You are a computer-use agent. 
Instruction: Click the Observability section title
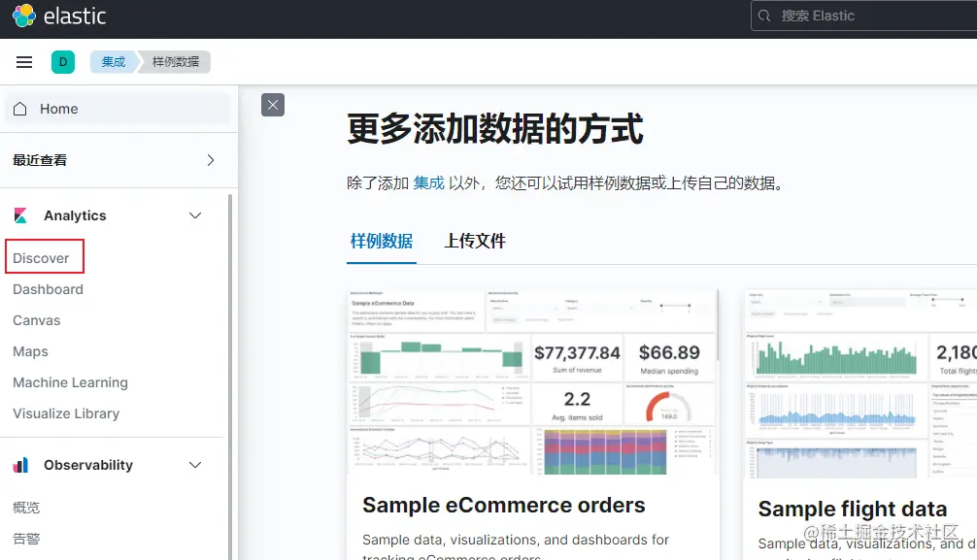coord(88,465)
